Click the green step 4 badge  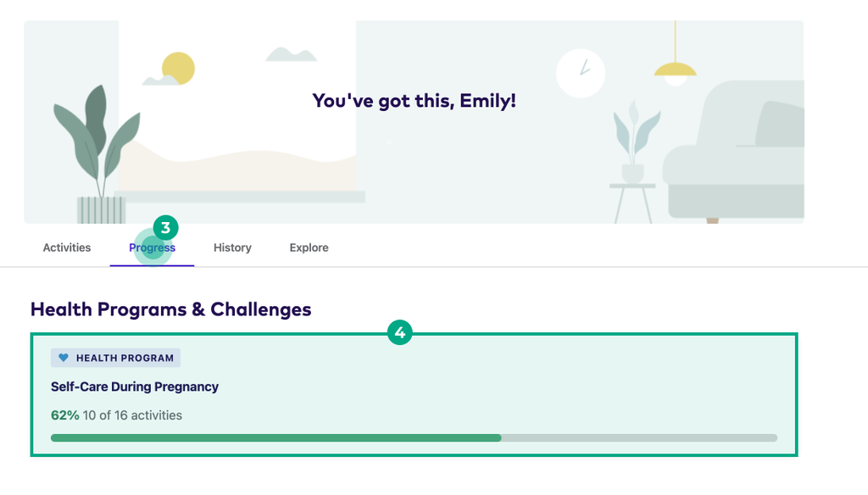coord(399,333)
